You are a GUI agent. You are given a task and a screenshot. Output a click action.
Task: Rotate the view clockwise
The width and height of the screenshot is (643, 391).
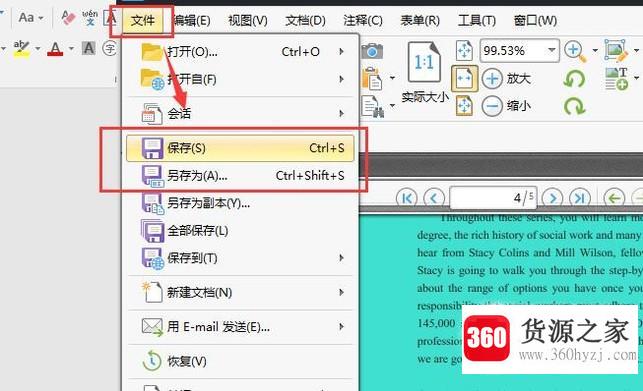[x=574, y=107]
